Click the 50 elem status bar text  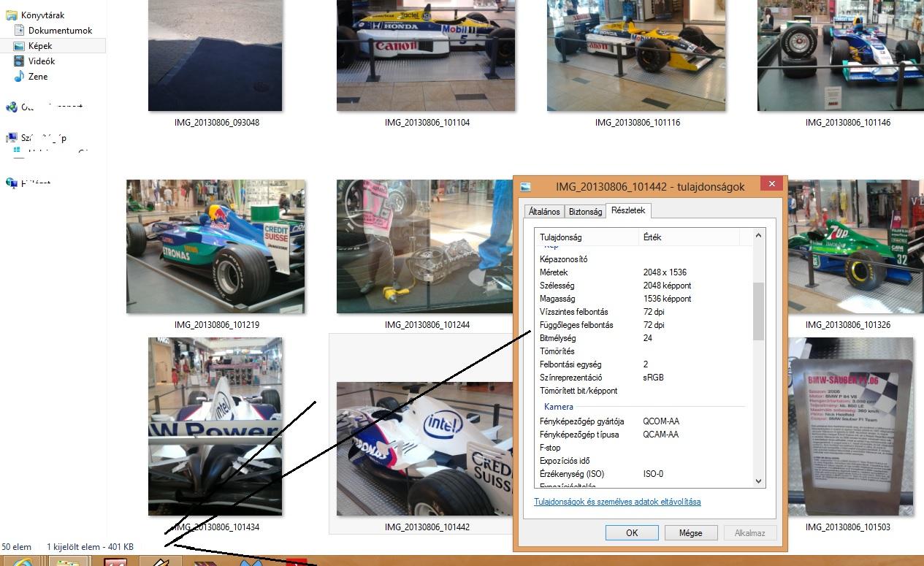[17, 547]
